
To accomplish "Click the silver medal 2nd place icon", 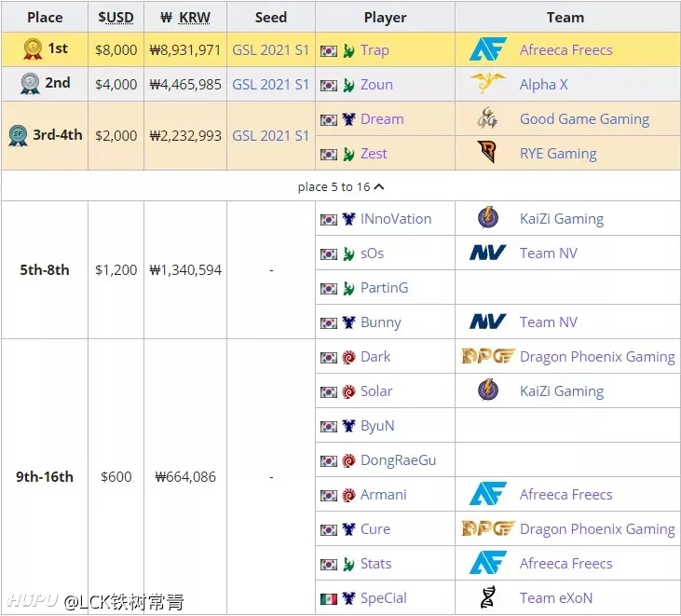I will (x=30, y=84).
